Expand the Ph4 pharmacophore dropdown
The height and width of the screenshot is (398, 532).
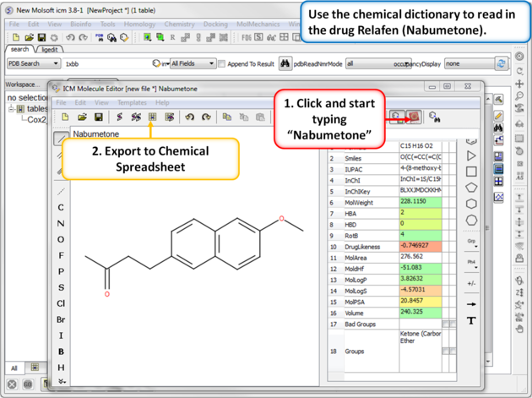(x=471, y=264)
